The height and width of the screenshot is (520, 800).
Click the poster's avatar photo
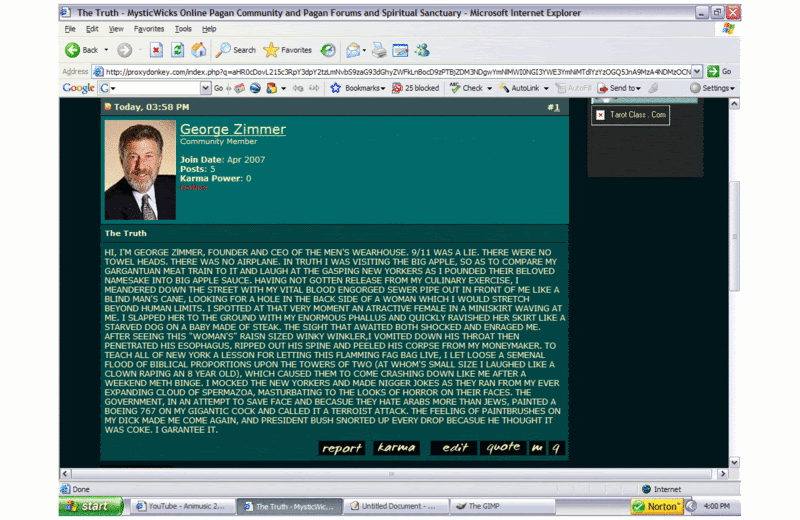pos(140,170)
